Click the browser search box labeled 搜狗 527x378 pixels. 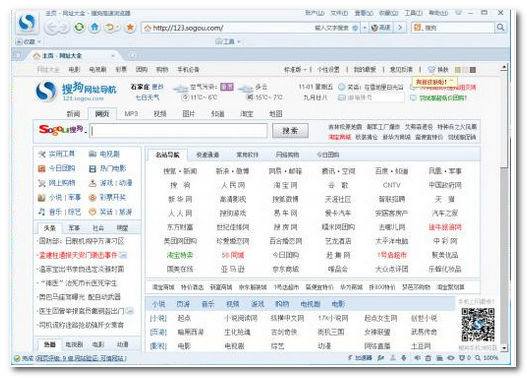point(454,28)
